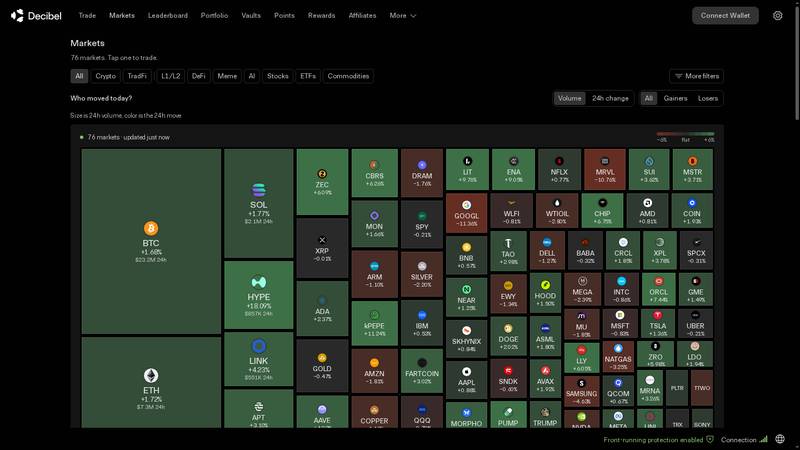Open the Rewards page
Viewport: 800px width, 450px height.
[321, 16]
